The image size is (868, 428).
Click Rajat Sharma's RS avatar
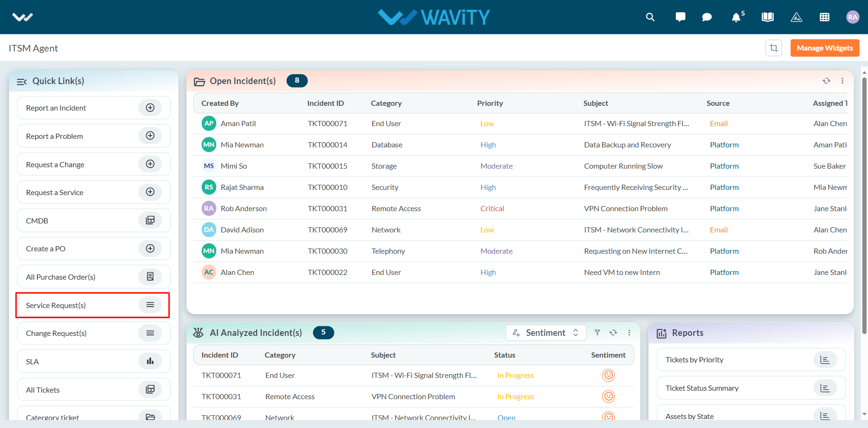(209, 187)
